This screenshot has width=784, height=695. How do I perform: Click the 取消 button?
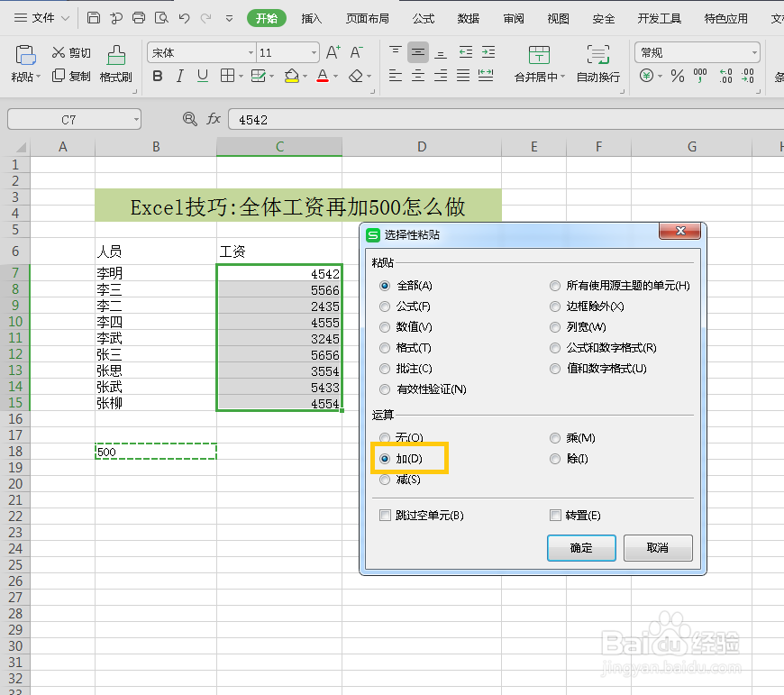[658, 547]
